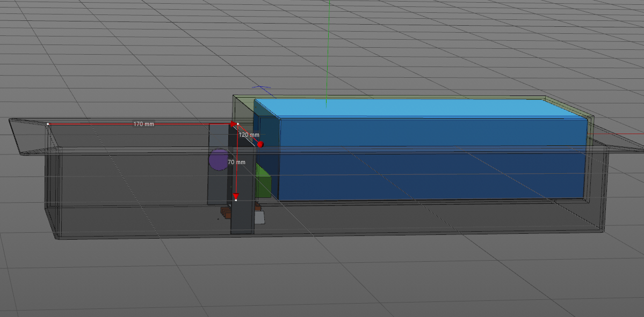The height and width of the screenshot is (317, 644).
Task: Grab the red round handle of the 120 mm line
Action: click(260, 144)
